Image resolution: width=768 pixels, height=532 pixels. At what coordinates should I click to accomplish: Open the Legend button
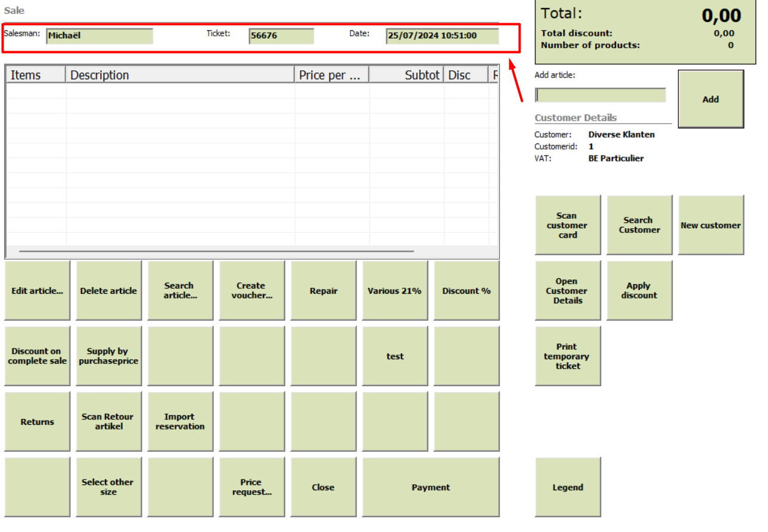tap(568, 487)
